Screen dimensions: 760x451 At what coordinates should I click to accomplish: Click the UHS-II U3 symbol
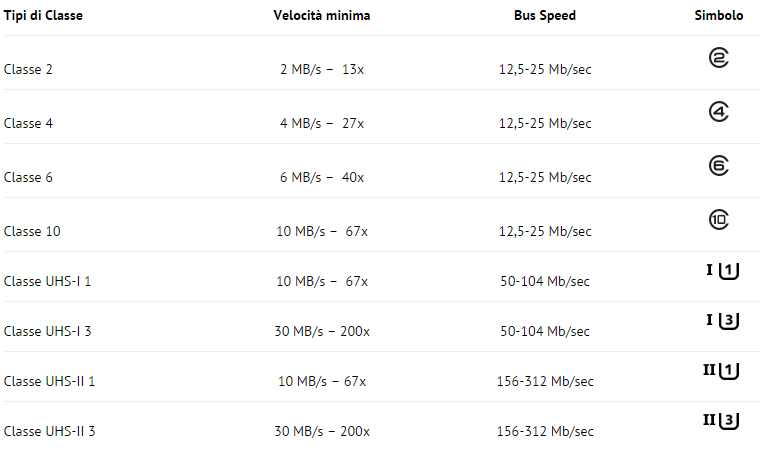point(720,420)
